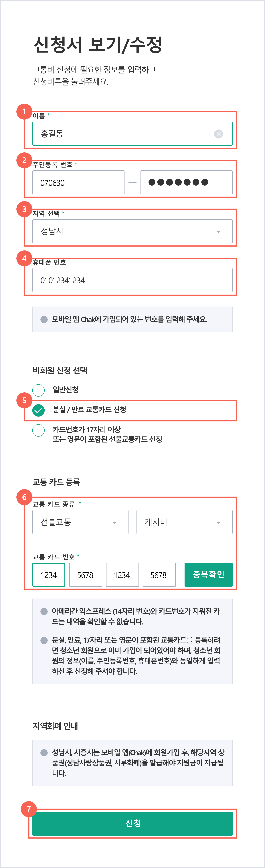Select 카드번호가 17자리 이상 radio option

click(38, 430)
